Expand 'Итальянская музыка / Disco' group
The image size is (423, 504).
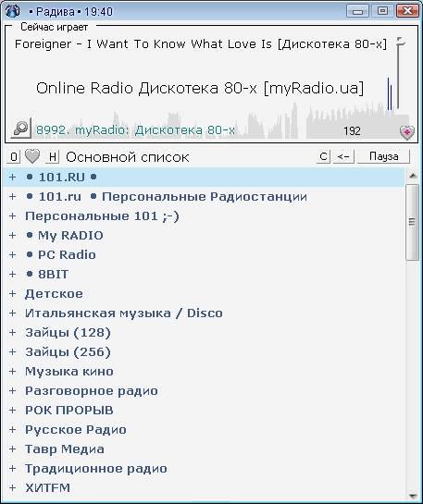pos(13,313)
